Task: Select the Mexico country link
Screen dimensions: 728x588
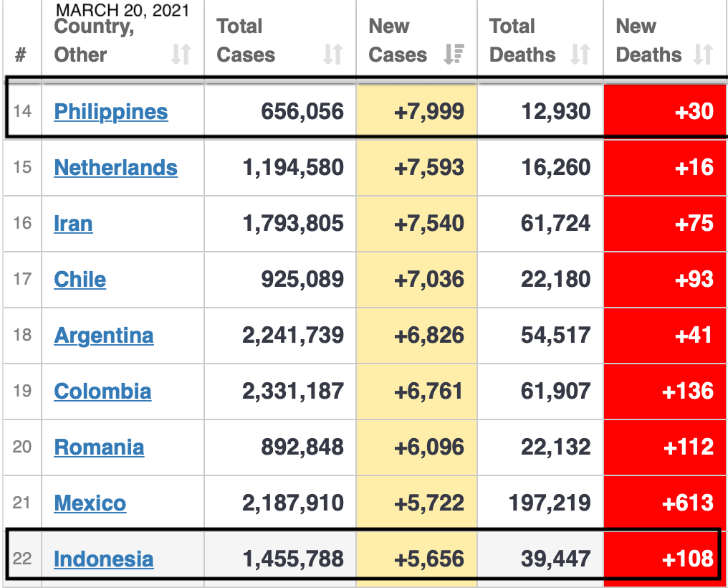Action: [x=90, y=503]
